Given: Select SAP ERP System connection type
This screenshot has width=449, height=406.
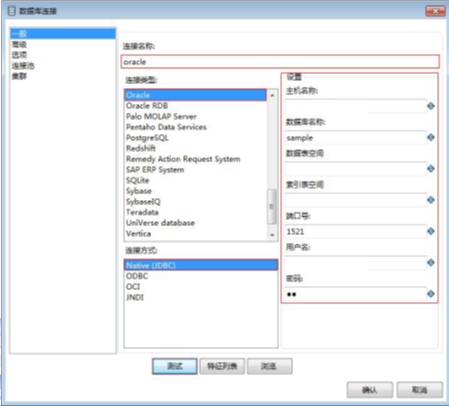Looking at the screenshot, I should click(x=195, y=170).
